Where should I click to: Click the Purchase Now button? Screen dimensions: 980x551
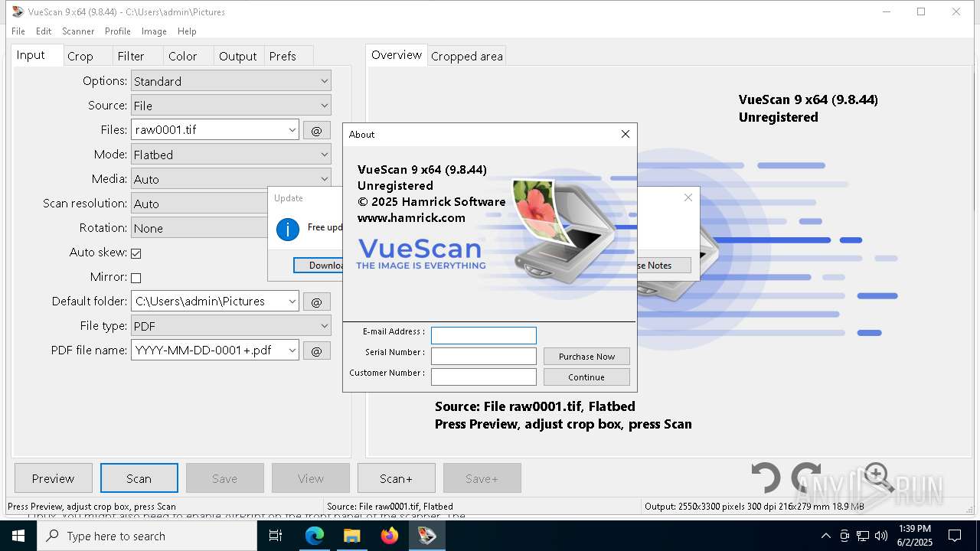pos(586,357)
